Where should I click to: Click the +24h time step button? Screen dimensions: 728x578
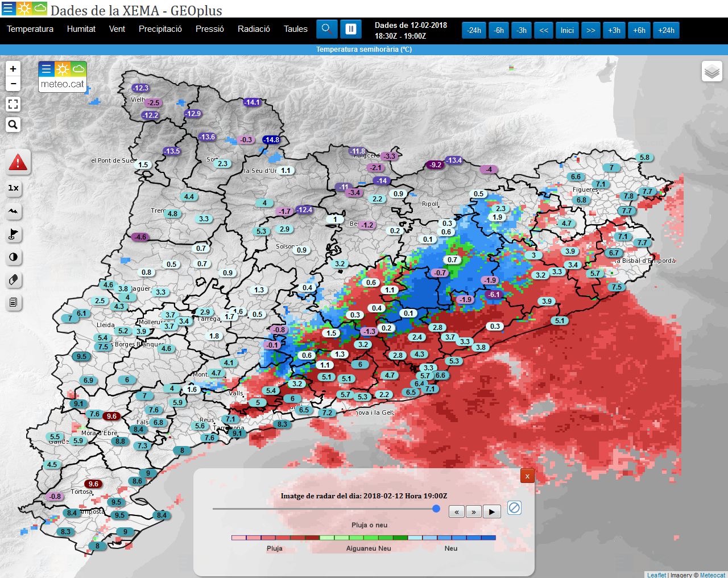[665, 30]
